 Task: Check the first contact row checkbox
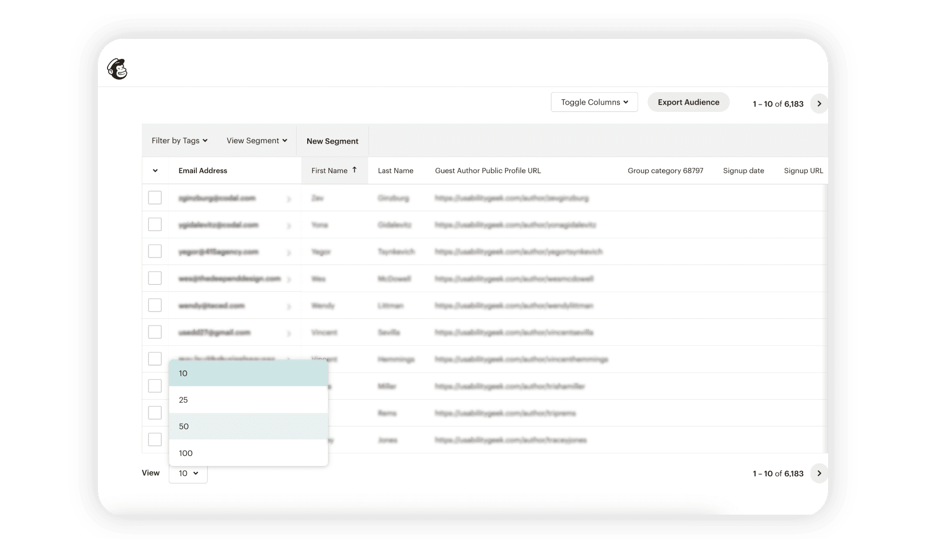[155, 198]
